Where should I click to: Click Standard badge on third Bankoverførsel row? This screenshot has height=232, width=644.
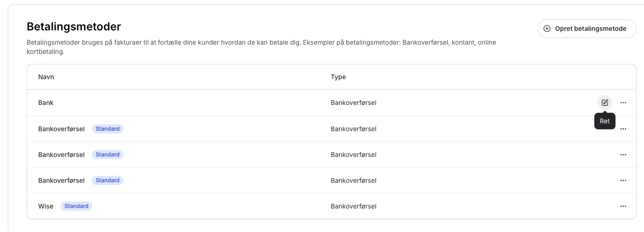tap(108, 180)
